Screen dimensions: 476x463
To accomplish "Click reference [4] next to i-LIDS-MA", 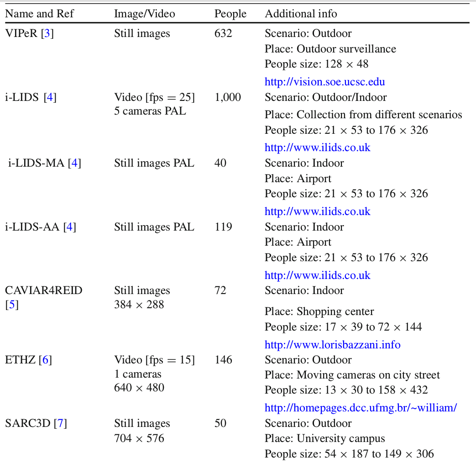I will pyautogui.click(x=74, y=163).
